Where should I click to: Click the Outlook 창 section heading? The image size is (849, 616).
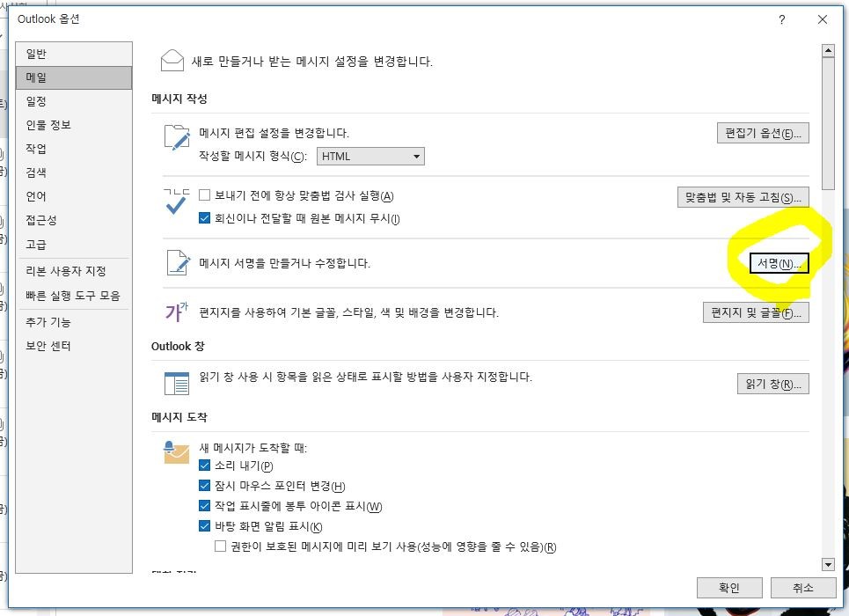pos(178,346)
